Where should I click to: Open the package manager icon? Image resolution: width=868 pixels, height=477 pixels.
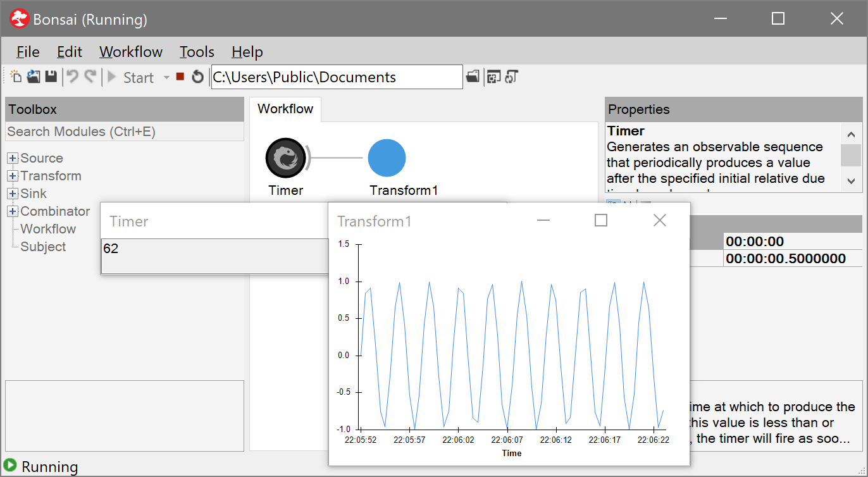[x=494, y=77]
